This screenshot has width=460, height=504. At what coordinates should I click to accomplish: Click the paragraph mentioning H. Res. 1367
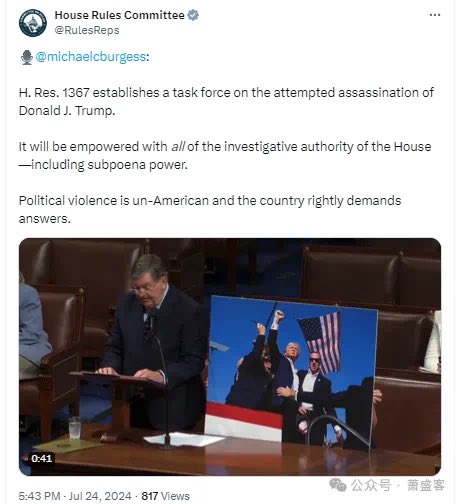coord(226,102)
